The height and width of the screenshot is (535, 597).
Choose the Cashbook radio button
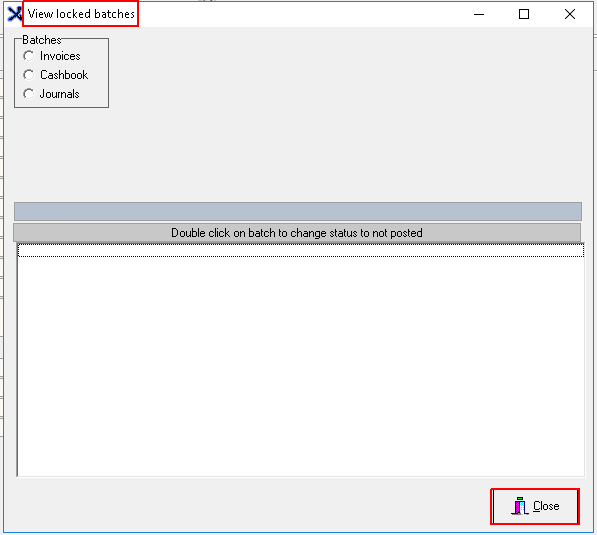(29, 75)
